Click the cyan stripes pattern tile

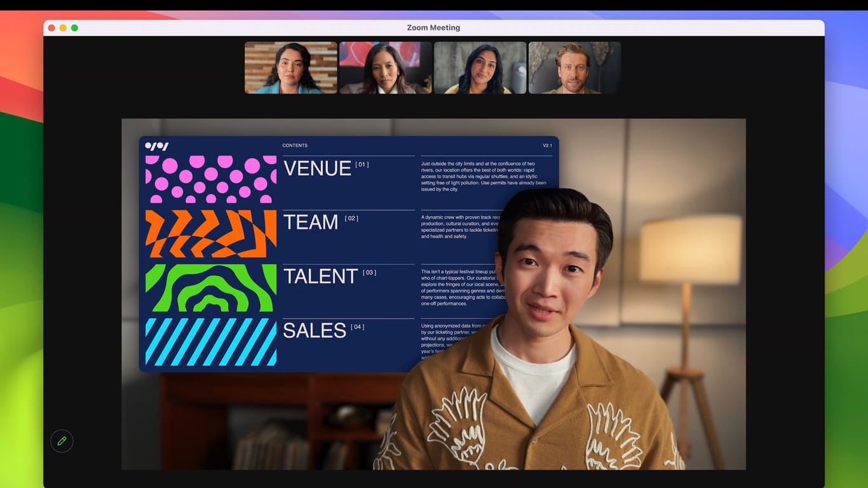coord(211,342)
